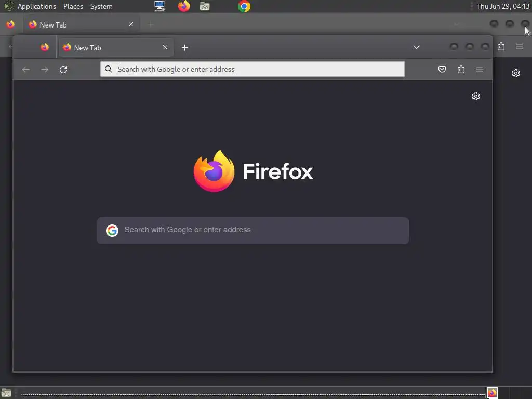Click the magnifier icon in the address bar

pyautogui.click(x=108, y=69)
